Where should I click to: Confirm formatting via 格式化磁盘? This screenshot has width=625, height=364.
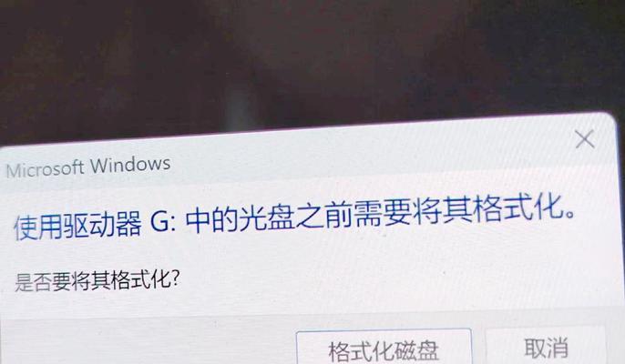click(x=384, y=347)
